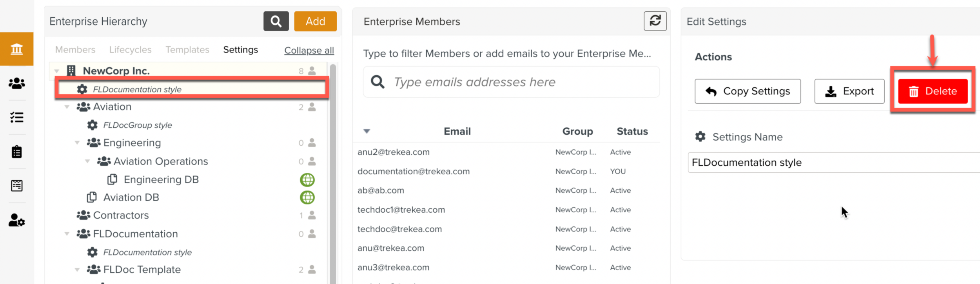The image size is (980, 284).
Task: Click the green globe icon beside Engineering DB
Action: pos(307,180)
